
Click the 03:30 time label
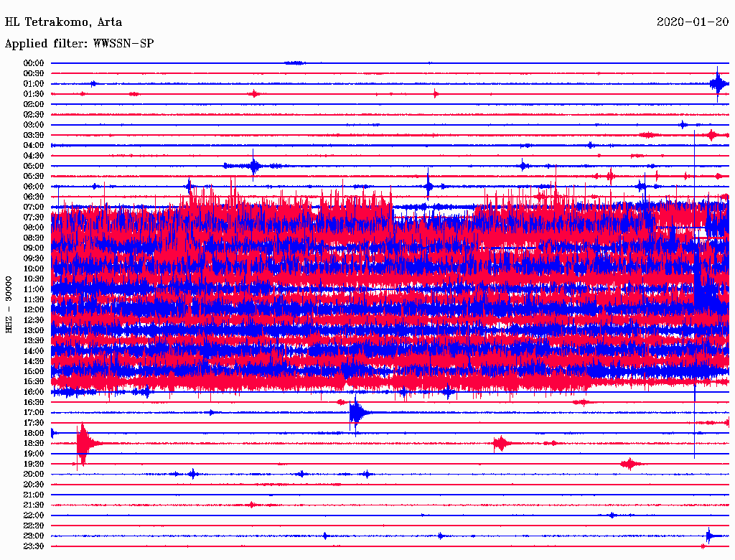[34, 136]
